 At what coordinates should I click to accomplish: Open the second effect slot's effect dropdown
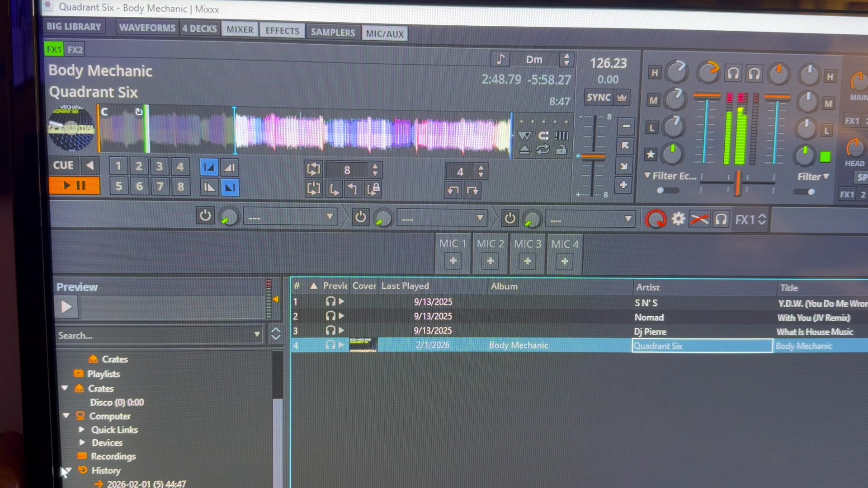pos(442,219)
